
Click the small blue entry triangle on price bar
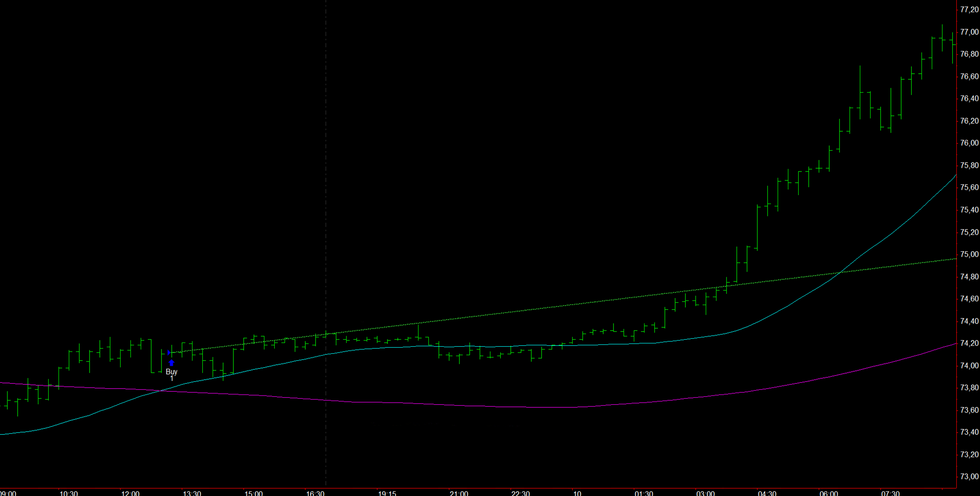(x=169, y=353)
